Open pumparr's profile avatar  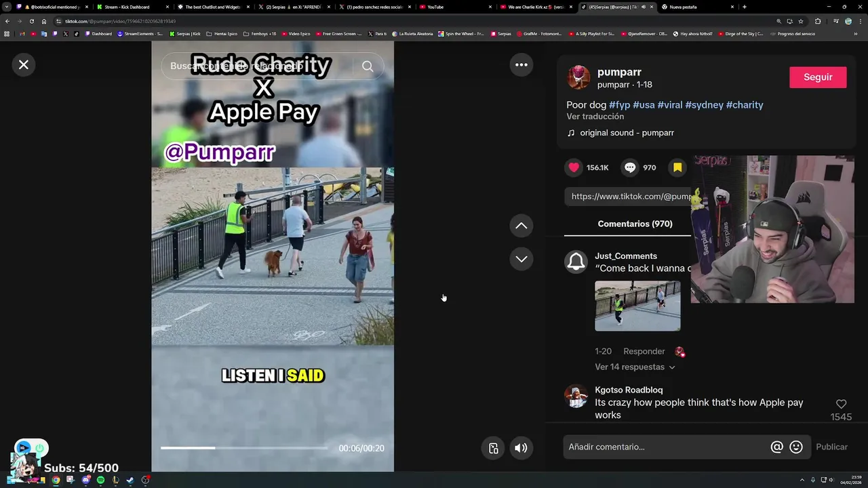click(x=578, y=77)
